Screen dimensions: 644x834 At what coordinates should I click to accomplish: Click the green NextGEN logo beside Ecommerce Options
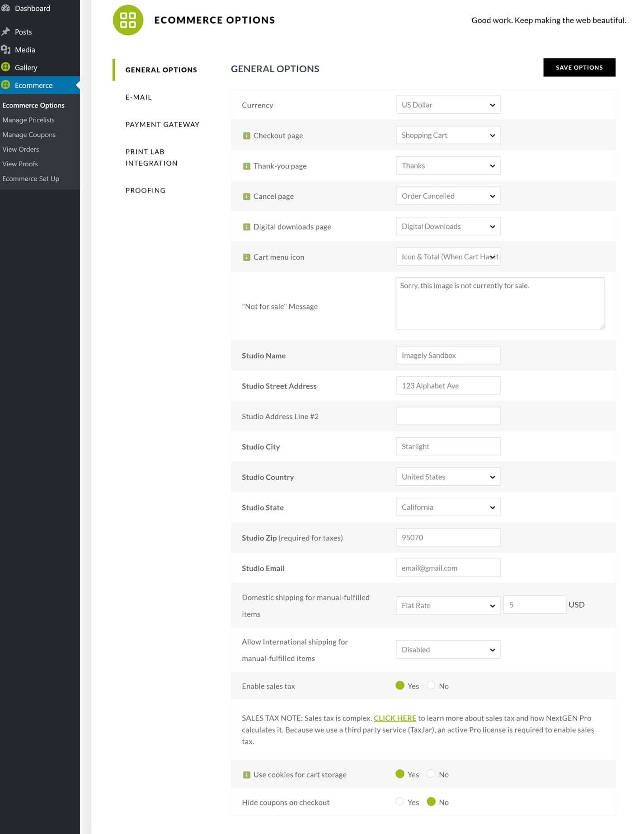pyautogui.click(x=128, y=20)
